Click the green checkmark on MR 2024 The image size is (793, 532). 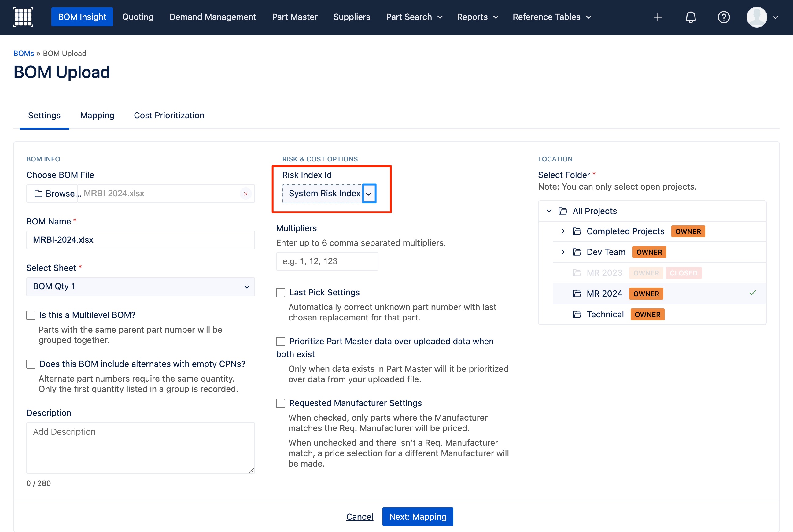[x=752, y=293]
